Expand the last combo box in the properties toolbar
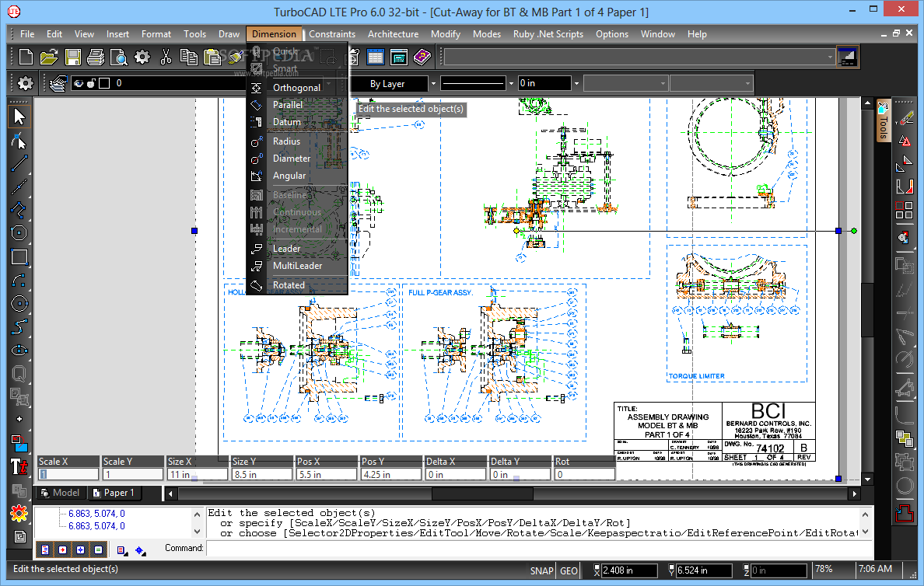The height and width of the screenshot is (586, 924). pos(747,84)
